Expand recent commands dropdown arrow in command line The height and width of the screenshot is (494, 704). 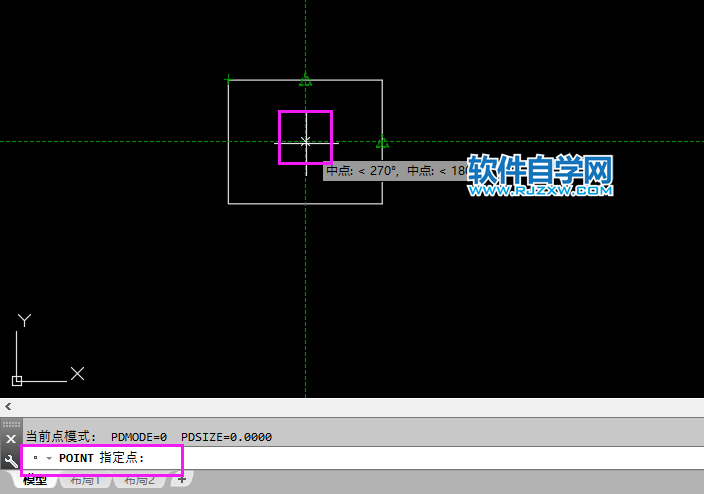coord(48,458)
